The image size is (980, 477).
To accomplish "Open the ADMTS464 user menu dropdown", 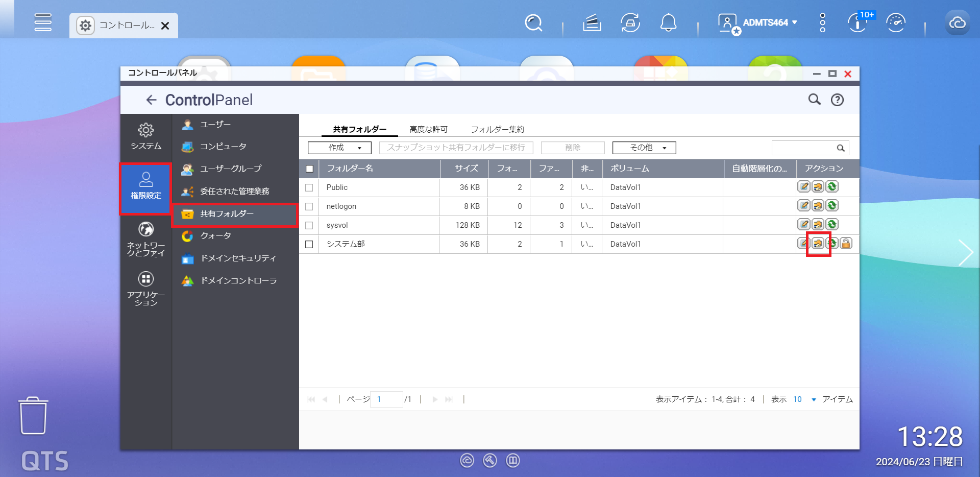I will tap(758, 22).
